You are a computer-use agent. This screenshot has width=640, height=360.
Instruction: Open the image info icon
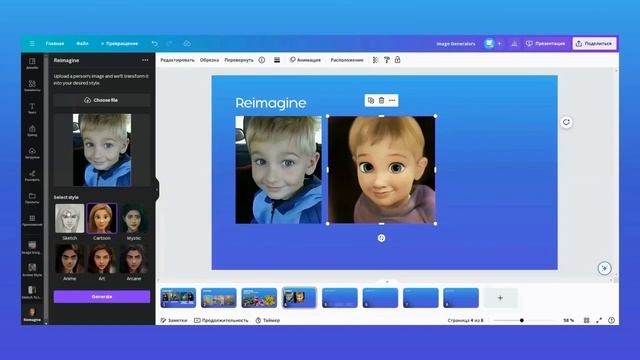pos(262,60)
